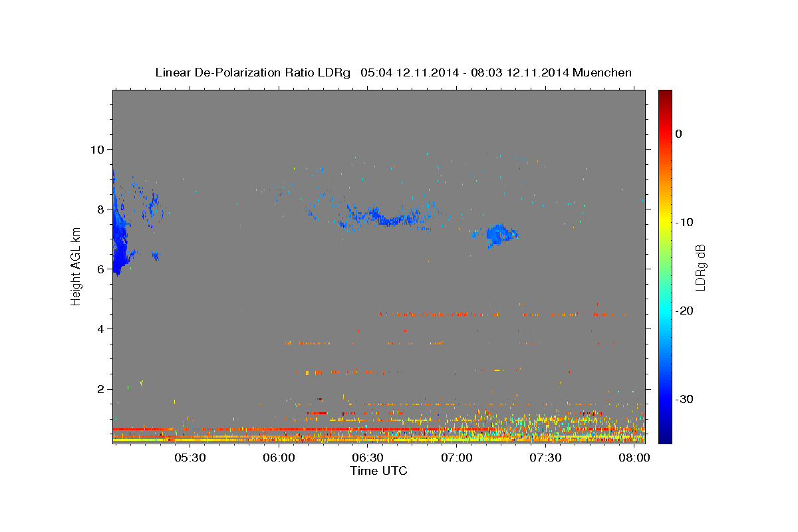Click the height tick label 10
Viewport: 798px width, 532px height.
coord(96,149)
